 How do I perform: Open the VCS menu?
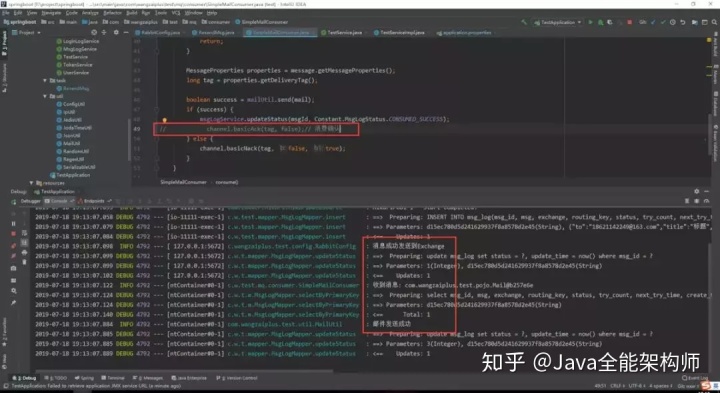click(176, 13)
